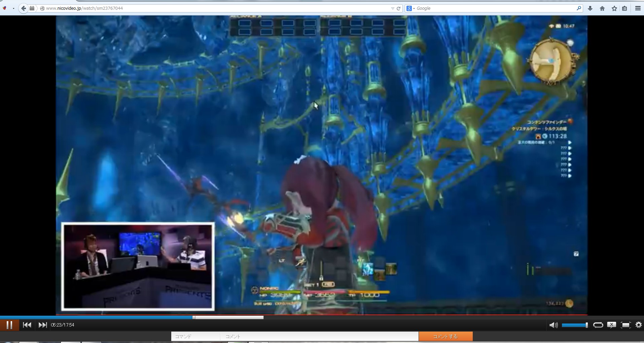The image size is (644, 343).
Task: Select the nicovideo.jp address bar URL
Action: tap(84, 8)
